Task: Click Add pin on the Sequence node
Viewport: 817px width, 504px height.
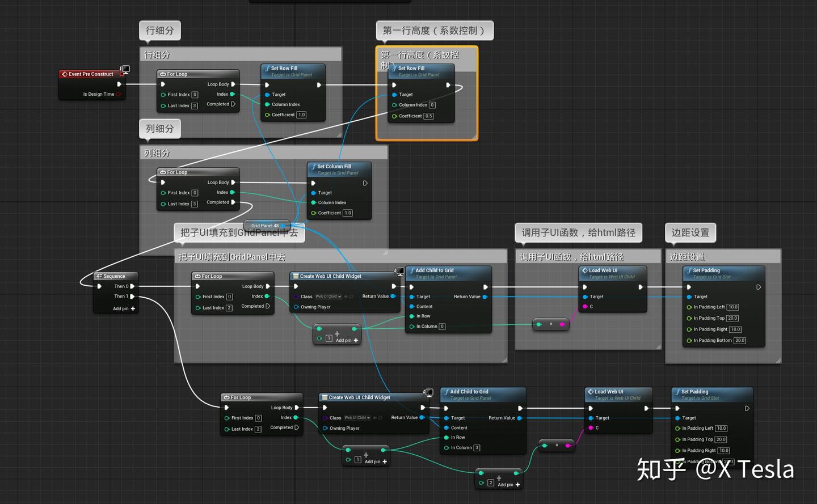Action: coord(121,308)
